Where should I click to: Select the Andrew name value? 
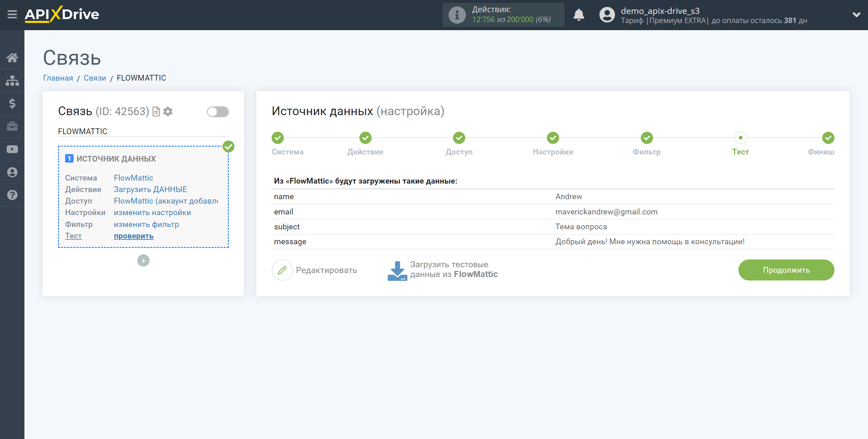tap(569, 196)
